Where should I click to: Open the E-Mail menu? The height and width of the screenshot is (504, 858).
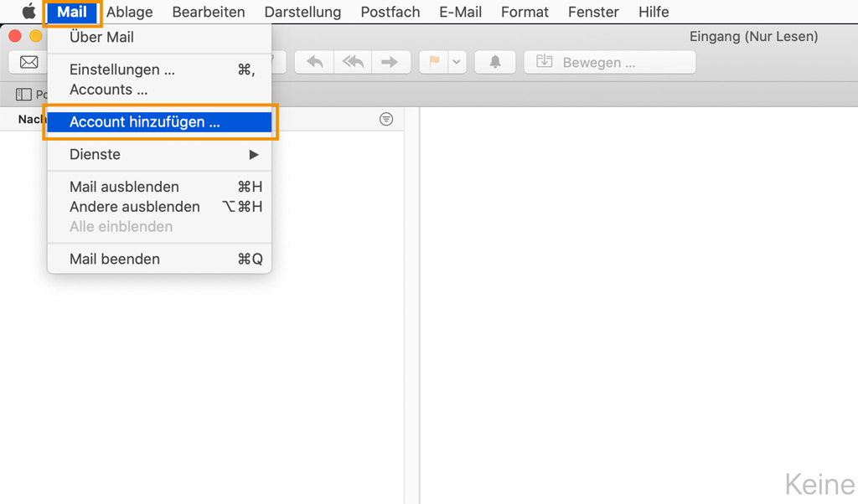[x=461, y=12]
